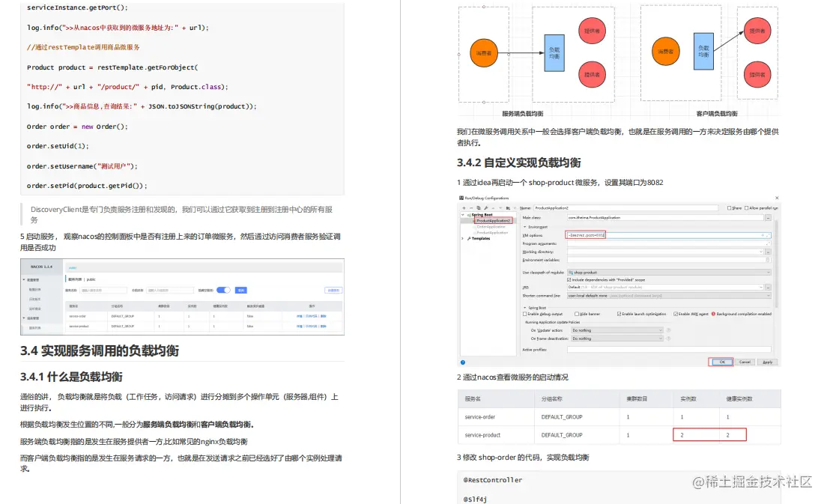Enable debug output checkbox
The image size is (827, 504).
(x=525, y=314)
